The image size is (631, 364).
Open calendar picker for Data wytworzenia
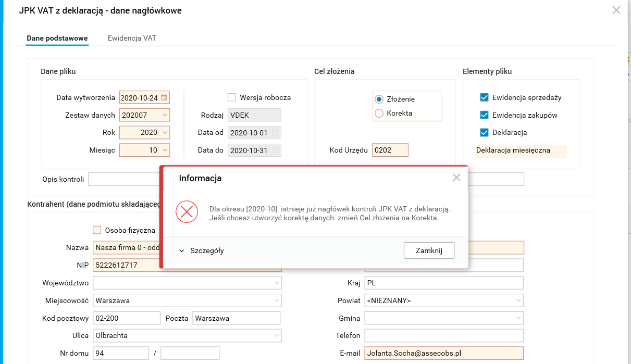(x=164, y=97)
